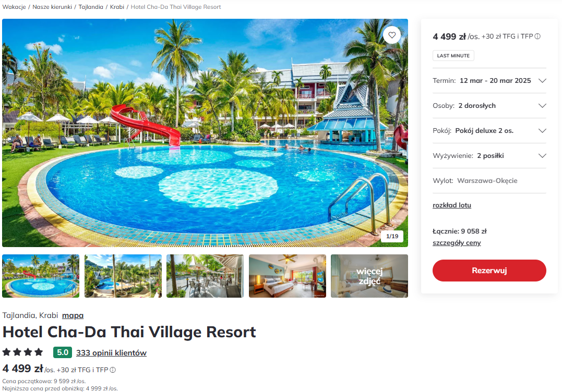562x392 pixels.
Task: Expand the Pokój room type dropdown
Action: click(x=489, y=131)
